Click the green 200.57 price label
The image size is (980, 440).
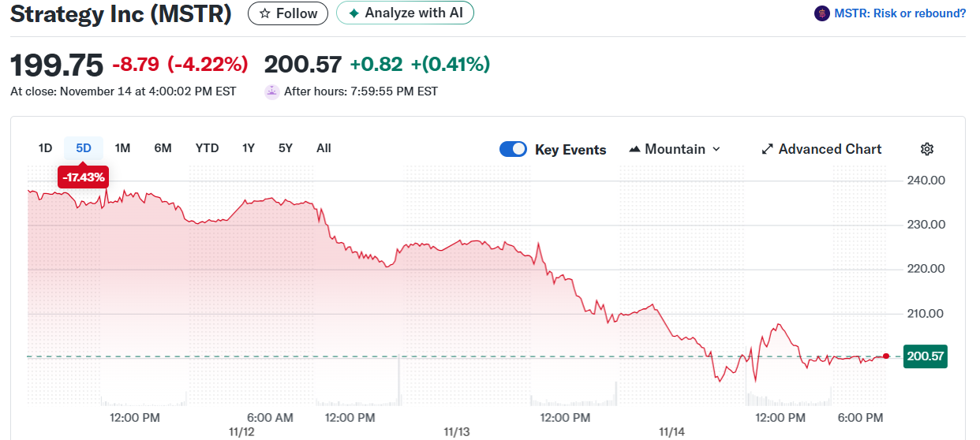(926, 356)
